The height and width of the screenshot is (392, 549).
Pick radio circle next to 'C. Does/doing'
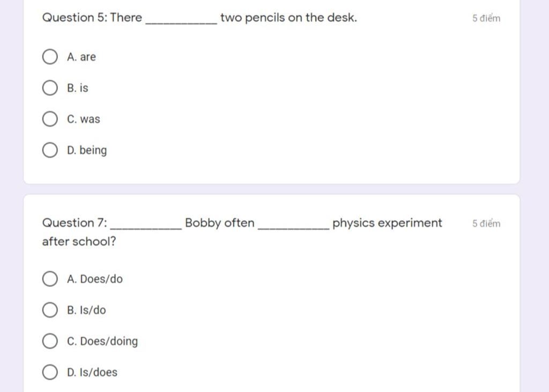click(x=49, y=341)
